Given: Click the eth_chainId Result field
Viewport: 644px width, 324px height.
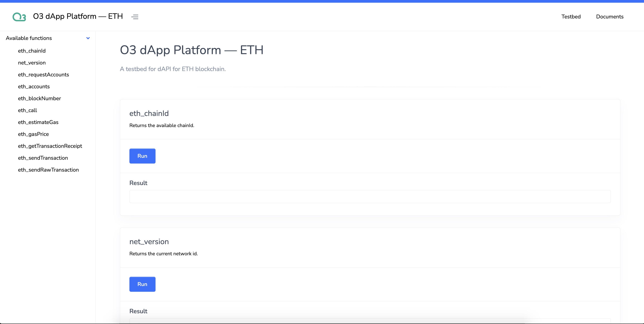Looking at the screenshot, I should coord(370,197).
